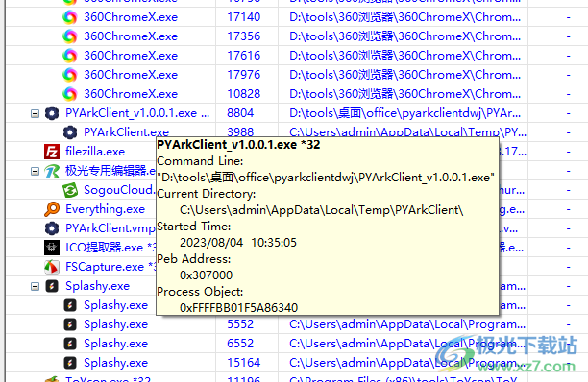Click the gear icon of PYArkClient.exe PID 3988
The height and width of the screenshot is (382, 588).
[x=70, y=132]
